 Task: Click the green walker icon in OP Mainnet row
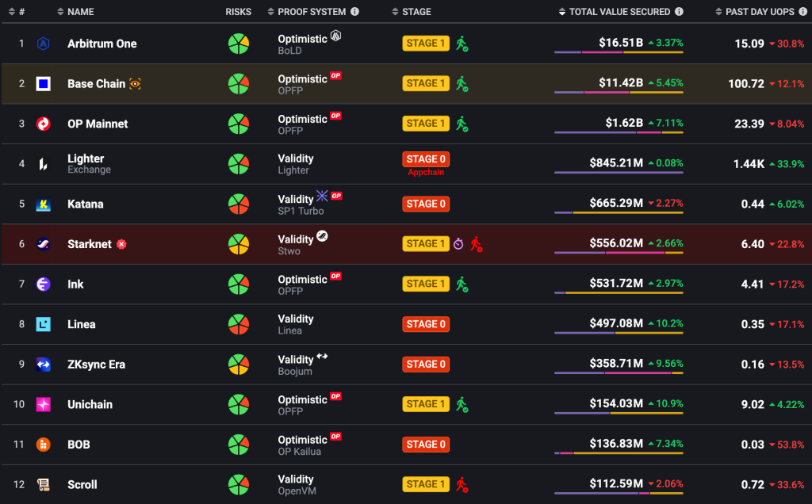click(462, 124)
